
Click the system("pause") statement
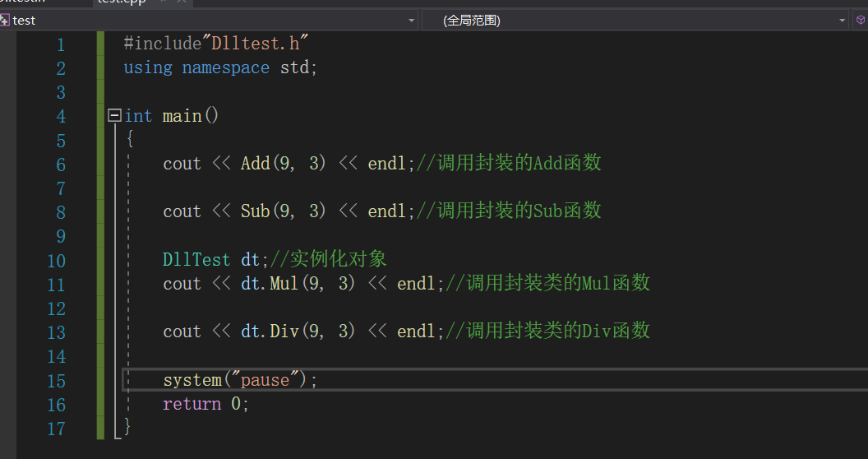click(x=240, y=380)
